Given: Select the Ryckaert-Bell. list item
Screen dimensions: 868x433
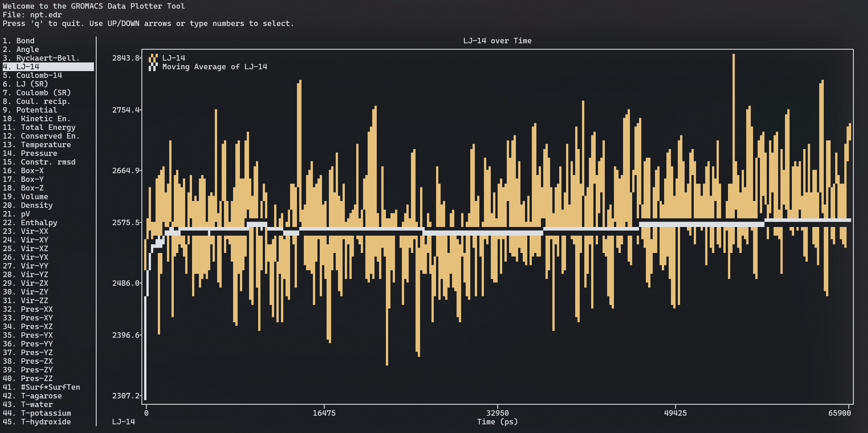Looking at the screenshot, I should click(x=42, y=58).
